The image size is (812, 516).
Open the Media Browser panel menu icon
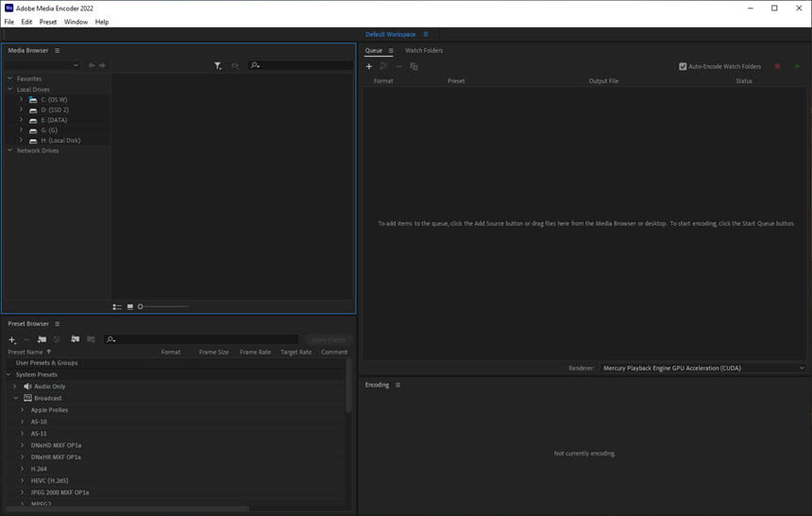point(57,50)
